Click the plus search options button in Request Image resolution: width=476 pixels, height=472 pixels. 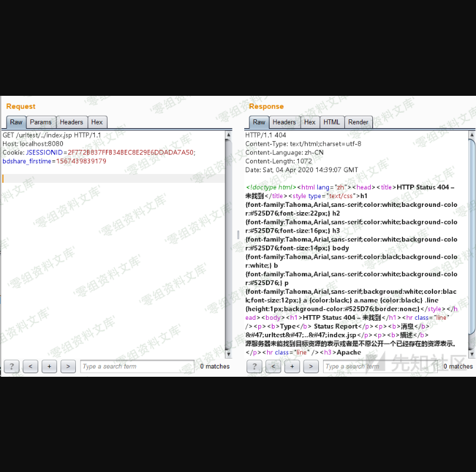point(49,366)
